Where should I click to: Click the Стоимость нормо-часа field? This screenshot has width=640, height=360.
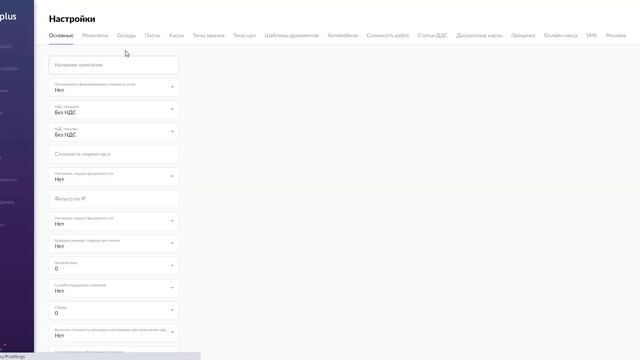(114, 154)
